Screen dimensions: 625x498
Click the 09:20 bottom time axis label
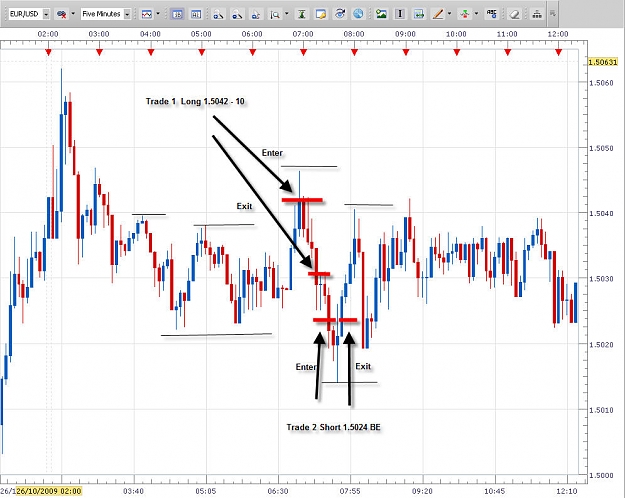pos(422,491)
